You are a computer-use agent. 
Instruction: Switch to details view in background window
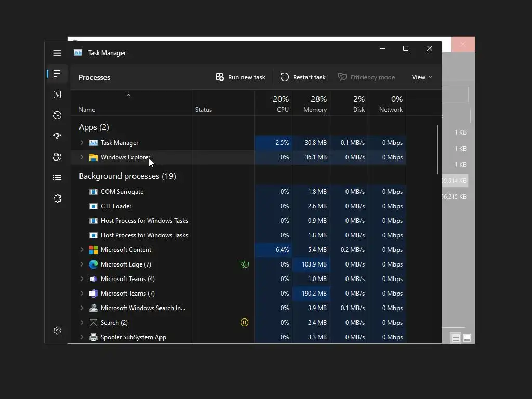(x=456, y=338)
